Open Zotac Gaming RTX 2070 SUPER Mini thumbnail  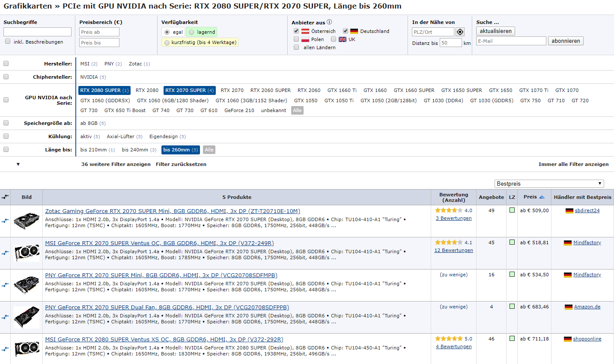[x=27, y=221]
